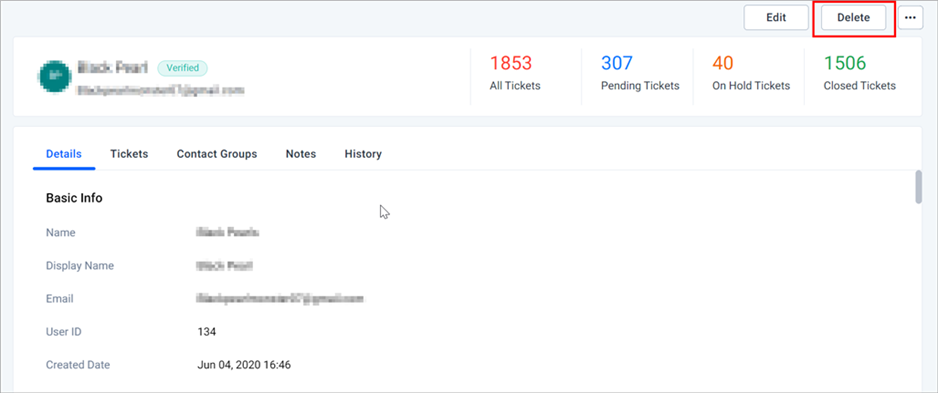Click the blurred Email field value
Screen dimensions: 938x393
coord(281,298)
